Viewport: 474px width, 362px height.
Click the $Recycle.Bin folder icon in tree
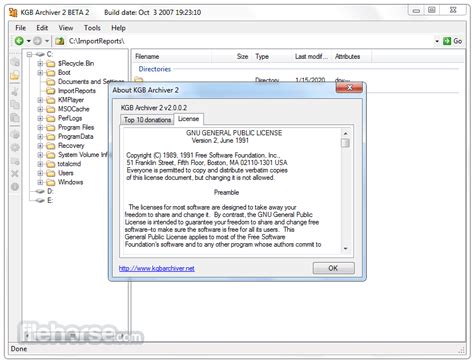(x=51, y=63)
